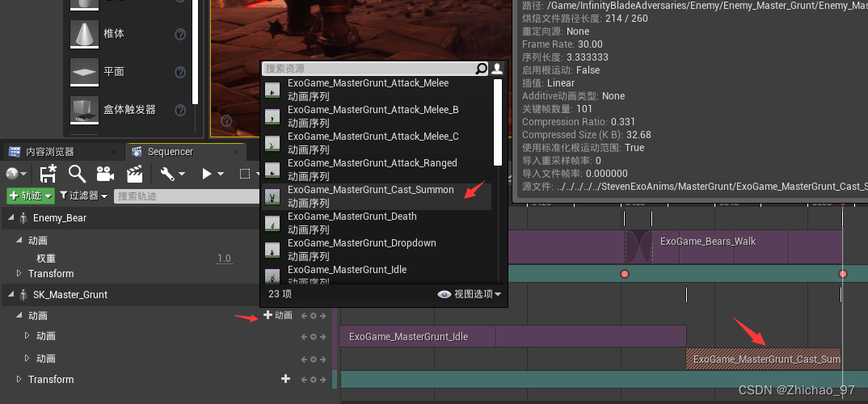Collapse the Enemy_Bear track
868x404 pixels.
coord(11,218)
